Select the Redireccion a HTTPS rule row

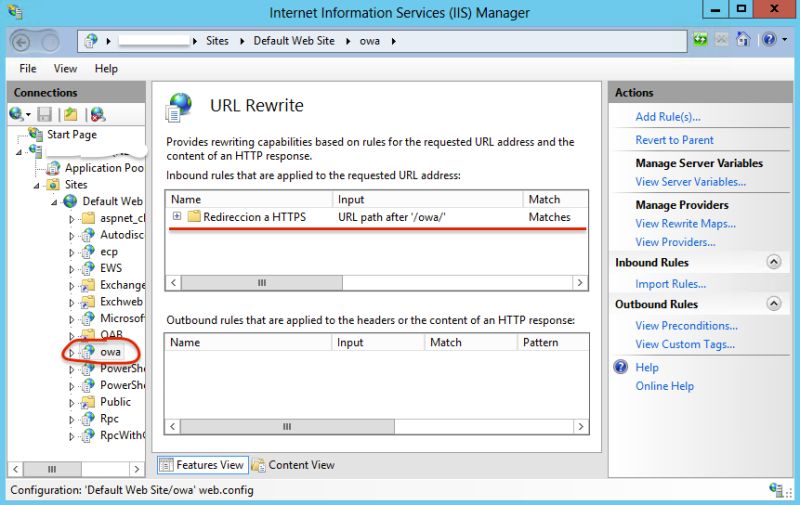377,217
